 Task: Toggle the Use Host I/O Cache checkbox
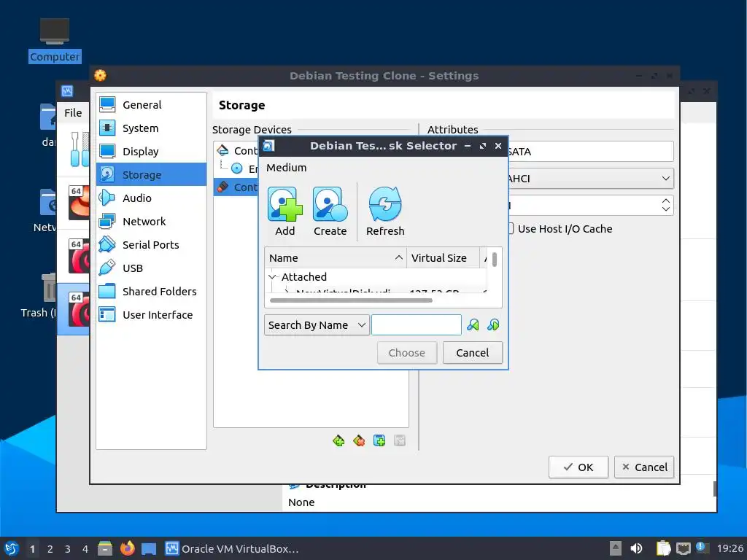point(511,228)
